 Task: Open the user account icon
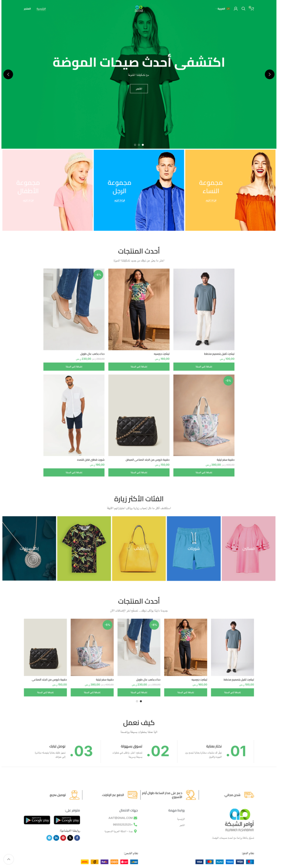[235, 9]
